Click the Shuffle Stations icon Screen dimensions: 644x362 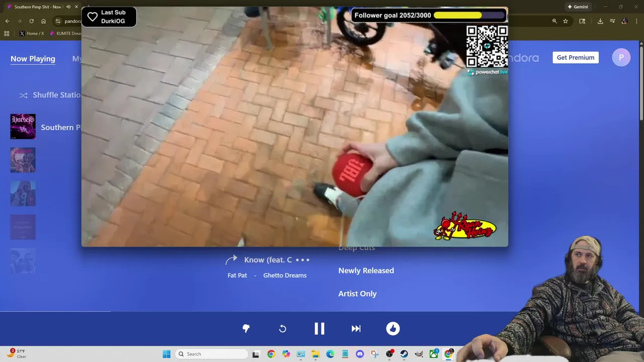[23, 95]
